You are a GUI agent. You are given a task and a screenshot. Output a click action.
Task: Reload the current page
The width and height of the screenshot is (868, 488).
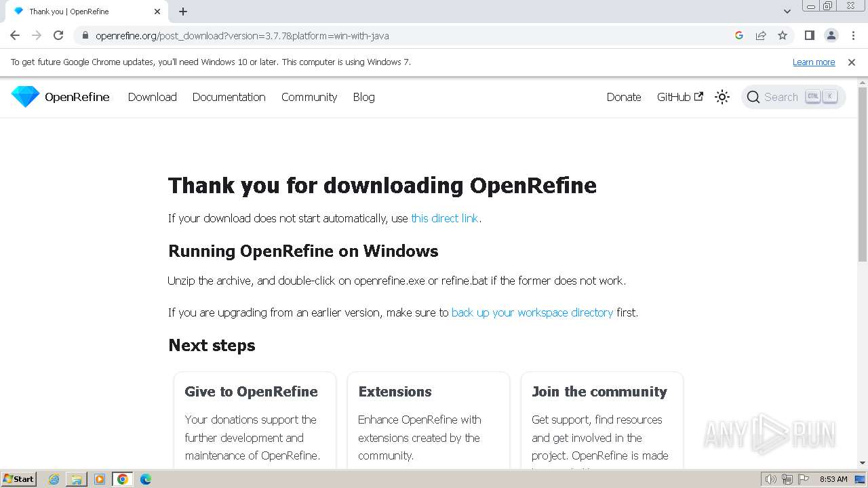(58, 35)
